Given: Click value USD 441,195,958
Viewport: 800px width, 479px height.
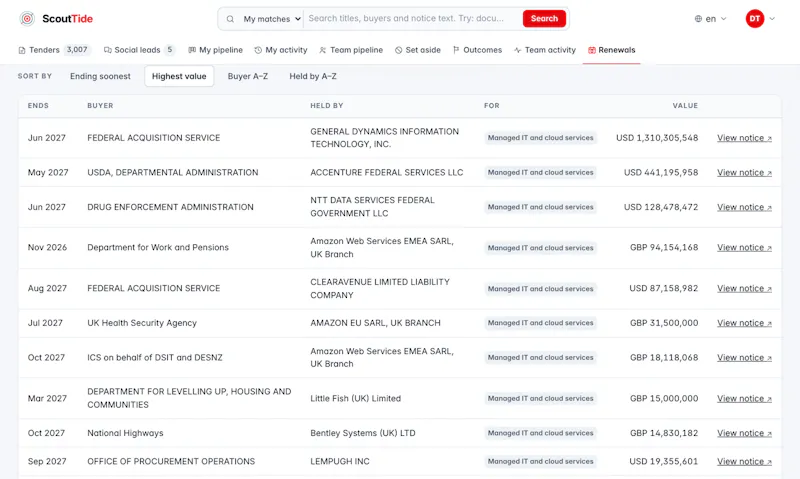Looking at the screenshot, I should click(x=661, y=172).
